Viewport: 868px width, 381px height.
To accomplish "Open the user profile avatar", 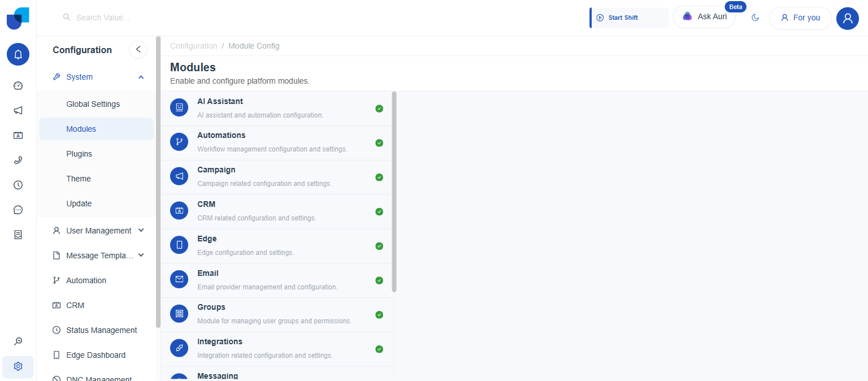I will [x=847, y=18].
